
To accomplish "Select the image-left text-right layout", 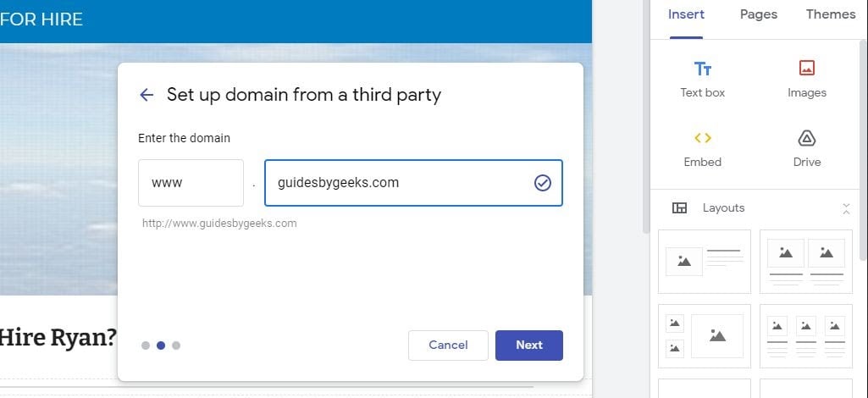I will click(x=704, y=262).
